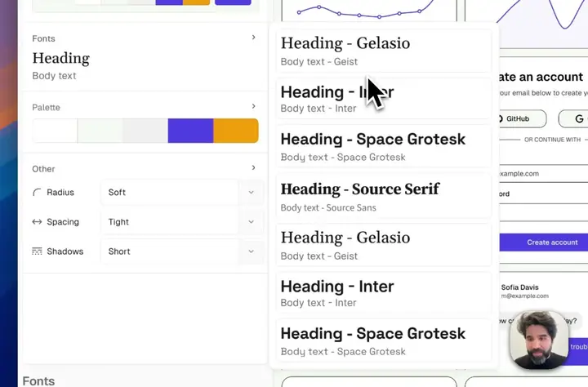Screen dimensions: 588x387
Task: Select the last Heading - Inter option
Action: [384, 293]
